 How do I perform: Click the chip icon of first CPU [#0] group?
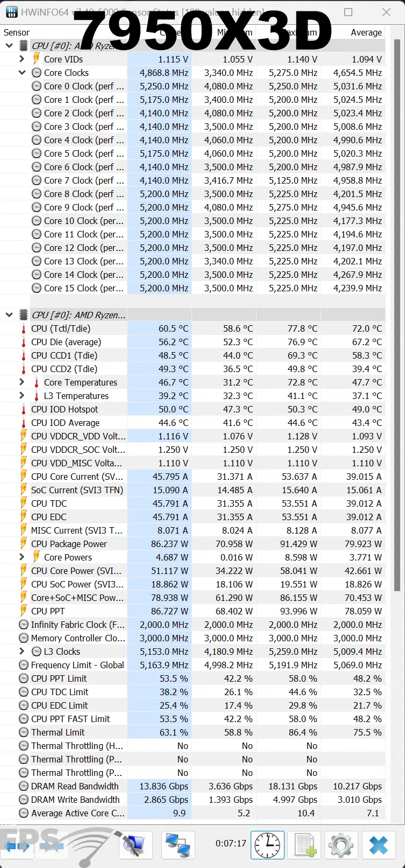24,46
